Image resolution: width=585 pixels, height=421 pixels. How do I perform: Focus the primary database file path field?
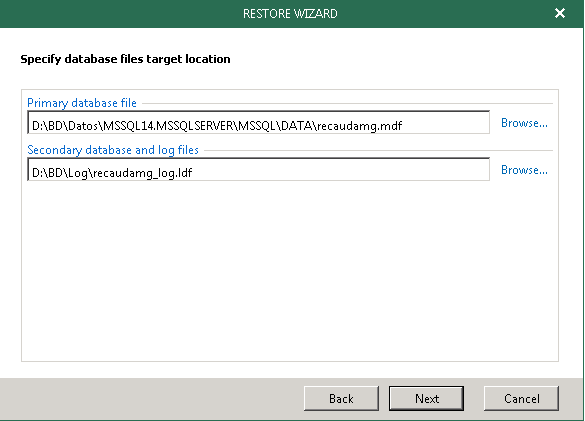click(259, 122)
